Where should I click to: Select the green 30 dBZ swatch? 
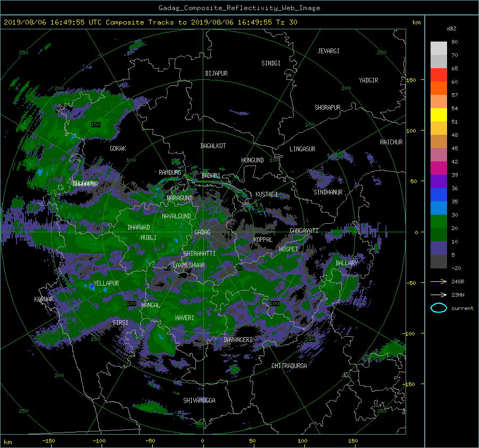point(439,221)
